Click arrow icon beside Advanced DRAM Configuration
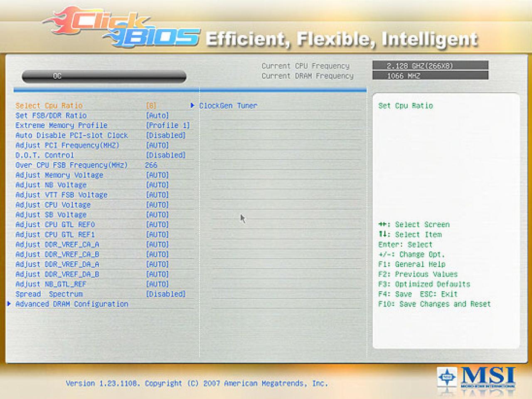The width and height of the screenshot is (532, 399). point(9,304)
